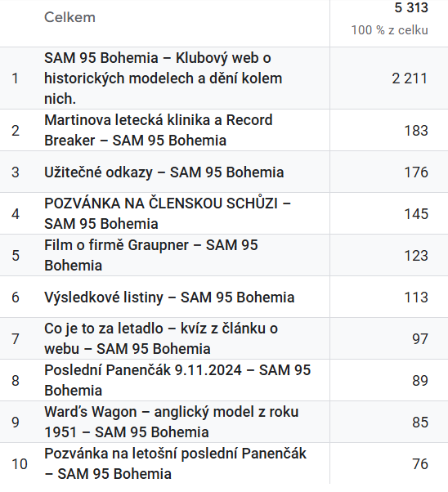Click the 100 % z celku text
Image resolution: width=448 pixels, height=492 pixels.
390,30
